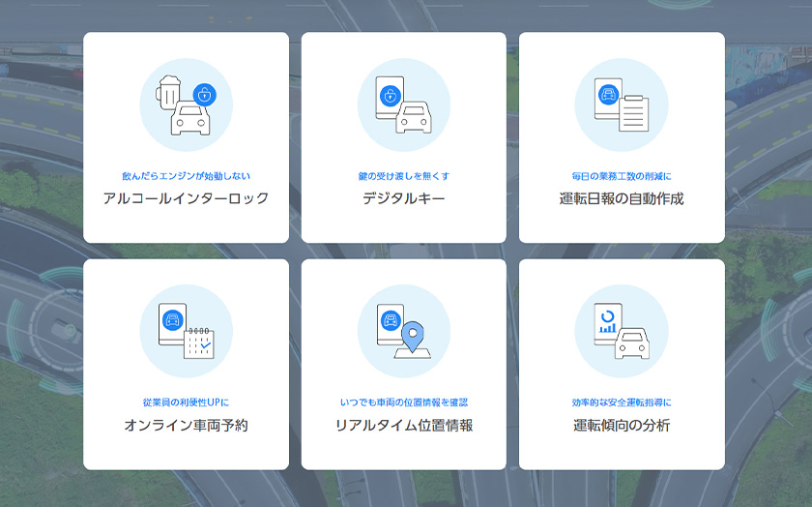Image resolution: width=812 pixels, height=507 pixels.
Task: Click the blue text いつでも車両の位置情報を確認
Action: [x=404, y=403]
